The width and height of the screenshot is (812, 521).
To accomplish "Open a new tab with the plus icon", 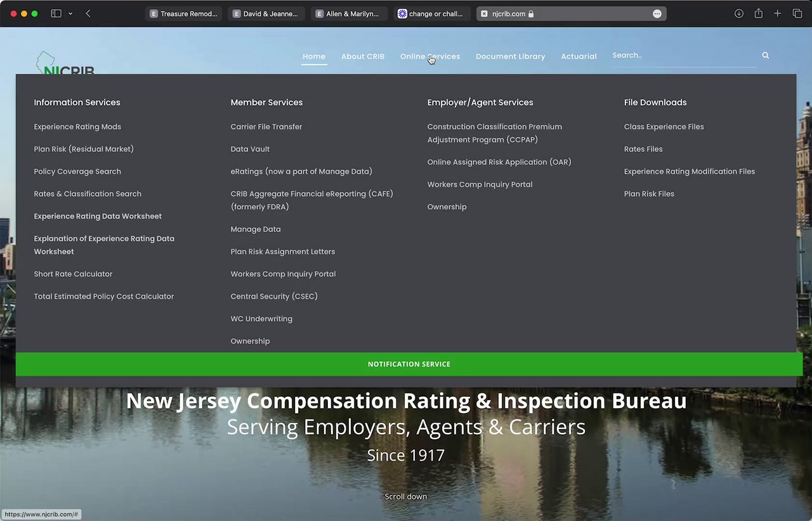I will click(x=777, y=13).
